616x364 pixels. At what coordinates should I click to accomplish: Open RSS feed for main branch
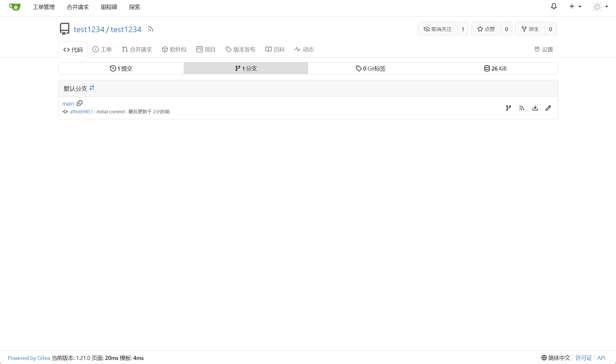[x=521, y=108]
